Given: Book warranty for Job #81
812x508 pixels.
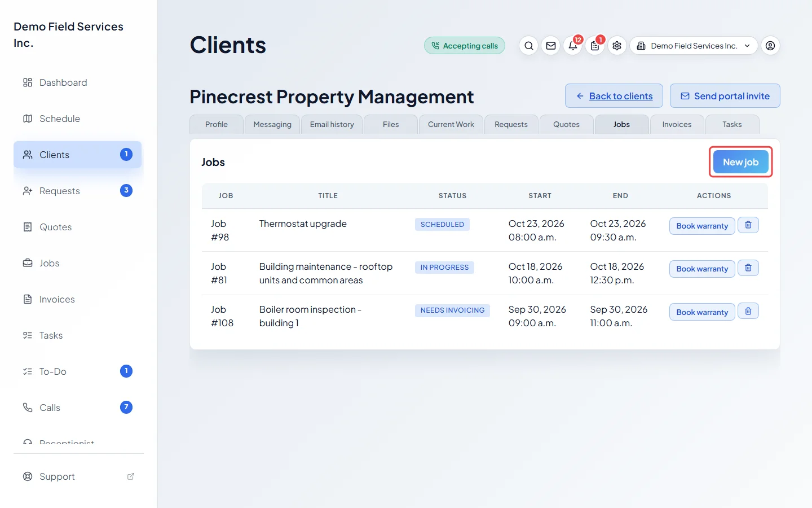Looking at the screenshot, I should click(x=702, y=269).
